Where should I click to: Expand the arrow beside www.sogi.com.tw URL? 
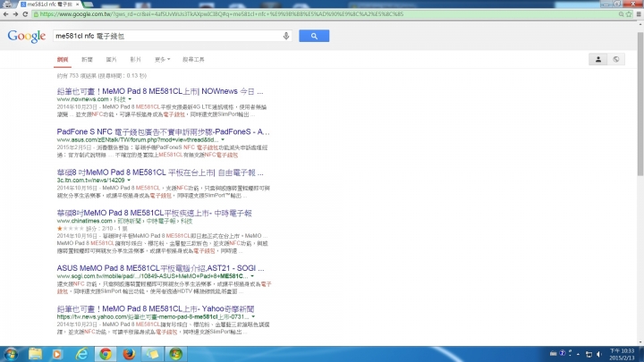pos(252,276)
